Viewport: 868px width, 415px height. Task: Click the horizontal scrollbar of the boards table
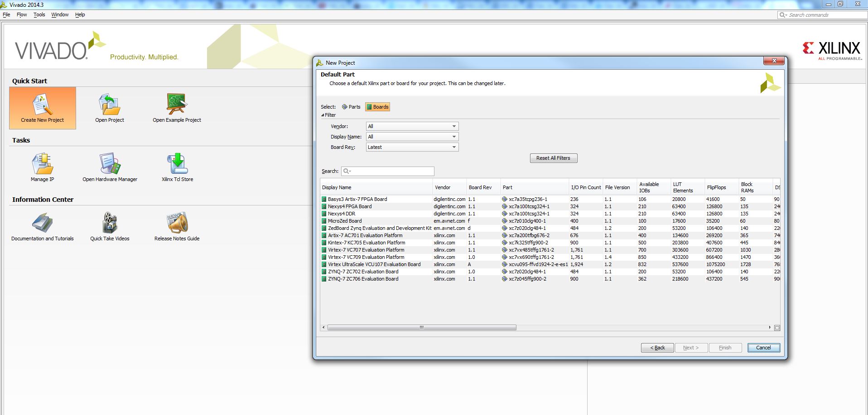pyautogui.click(x=422, y=328)
